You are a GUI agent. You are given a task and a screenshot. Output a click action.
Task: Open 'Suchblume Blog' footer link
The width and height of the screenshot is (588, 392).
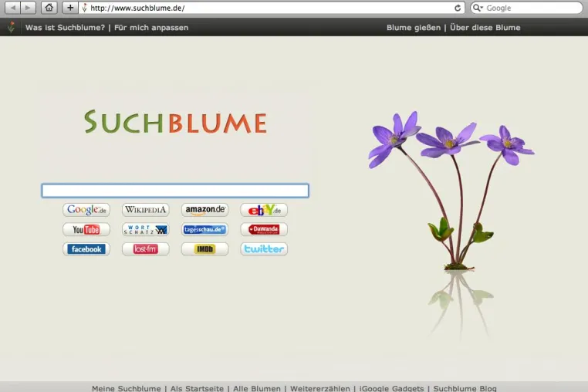click(465, 388)
